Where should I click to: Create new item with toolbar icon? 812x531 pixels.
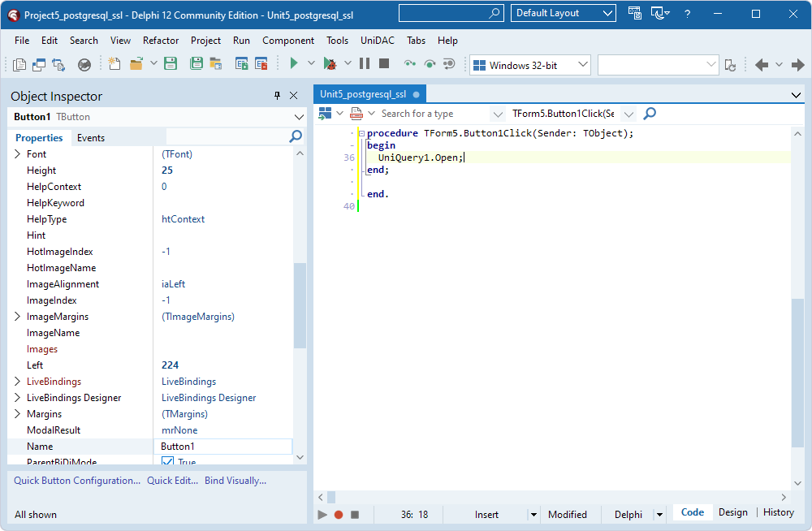[x=114, y=63]
